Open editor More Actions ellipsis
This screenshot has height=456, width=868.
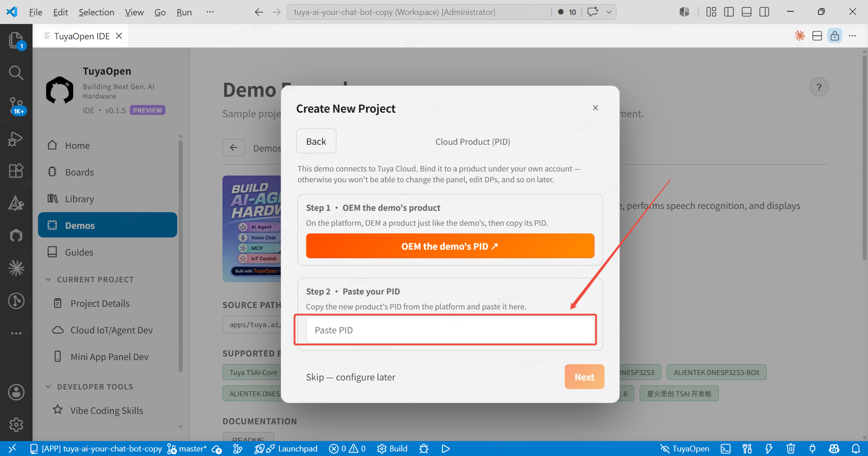(852, 36)
